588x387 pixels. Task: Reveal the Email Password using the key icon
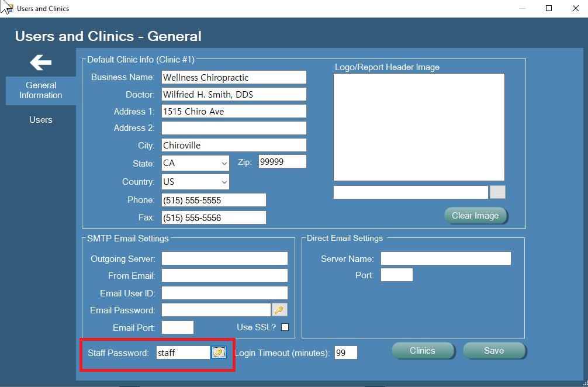pos(279,310)
